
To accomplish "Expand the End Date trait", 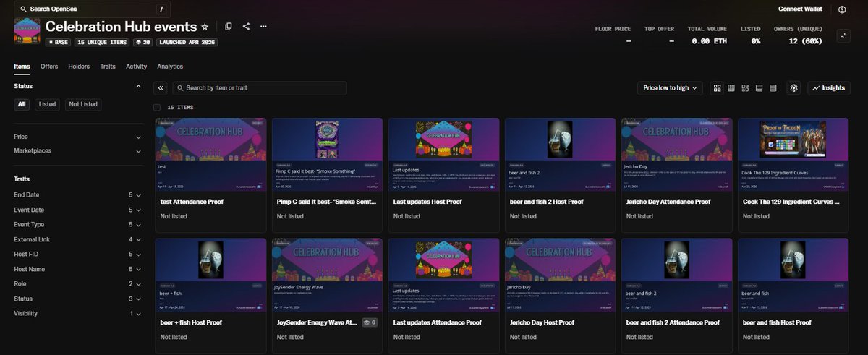I will (x=78, y=195).
